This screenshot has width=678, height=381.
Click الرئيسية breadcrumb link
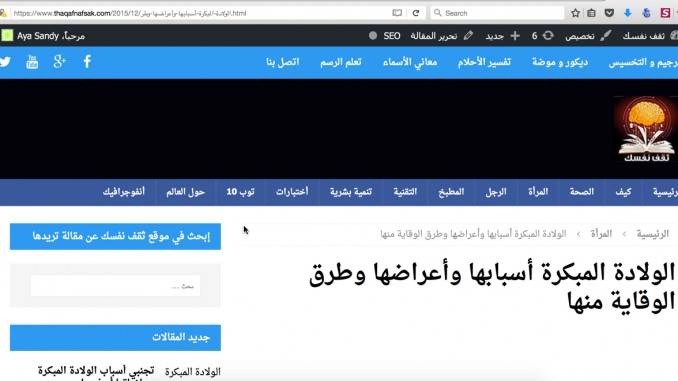click(x=652, y=234)
